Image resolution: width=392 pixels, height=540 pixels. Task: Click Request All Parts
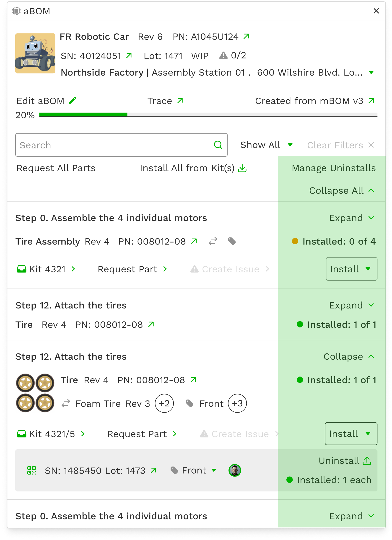(56, 168)
